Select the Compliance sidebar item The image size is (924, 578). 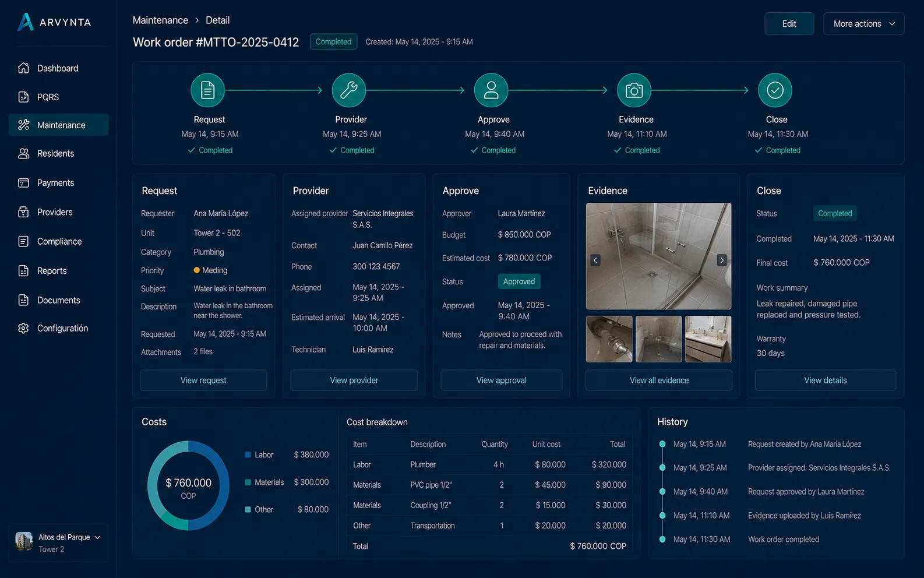point(58,241)
